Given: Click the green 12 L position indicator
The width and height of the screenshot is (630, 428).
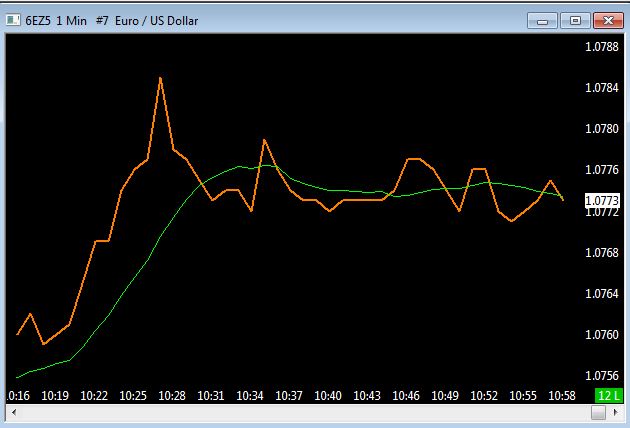Looking at the screenshot, I should click(609, 396).
